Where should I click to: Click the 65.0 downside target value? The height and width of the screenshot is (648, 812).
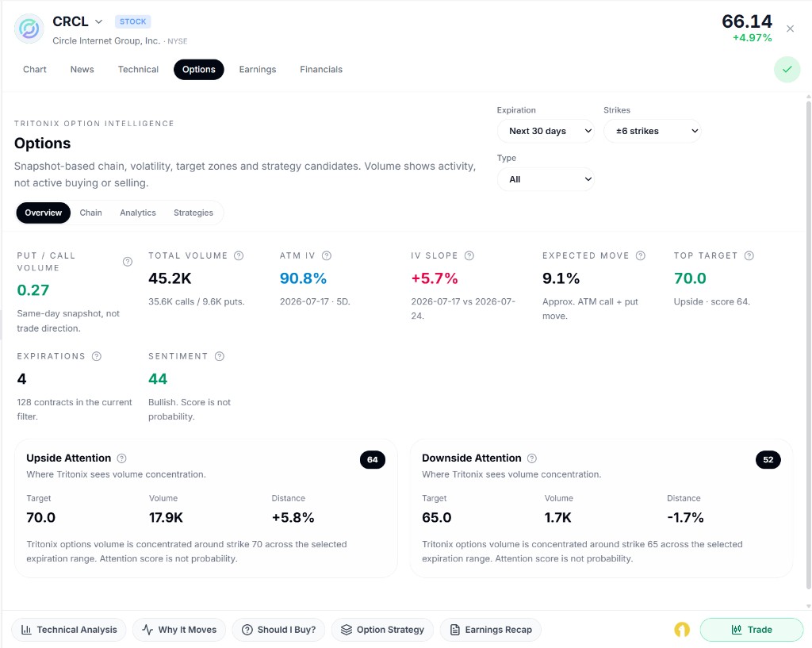[x=437, y=517]
